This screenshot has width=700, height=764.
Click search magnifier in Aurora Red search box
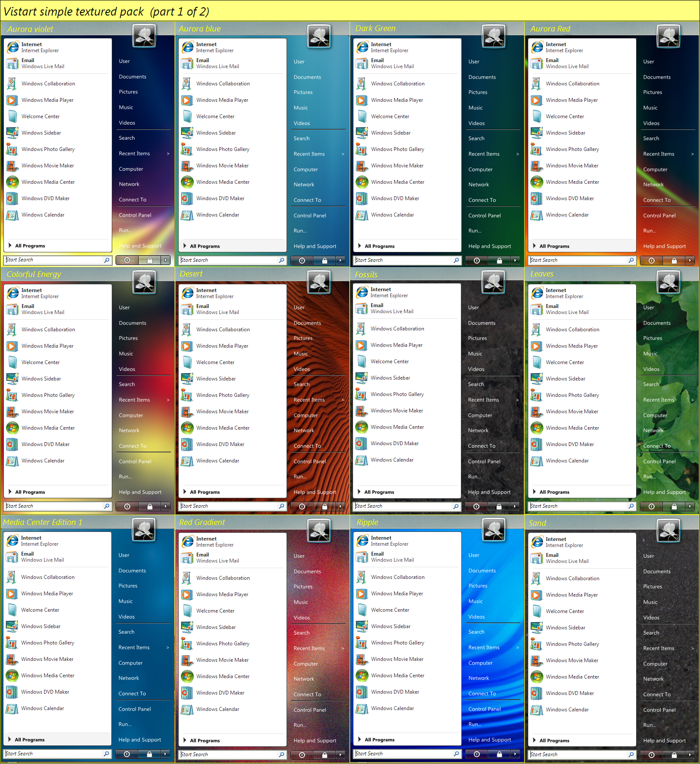(631, 260)
